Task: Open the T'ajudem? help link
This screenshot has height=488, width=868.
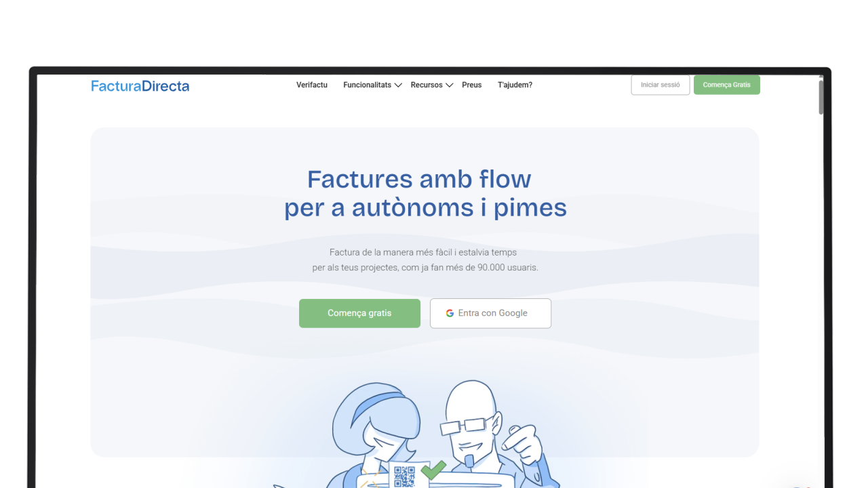Action: coord(515,85)
